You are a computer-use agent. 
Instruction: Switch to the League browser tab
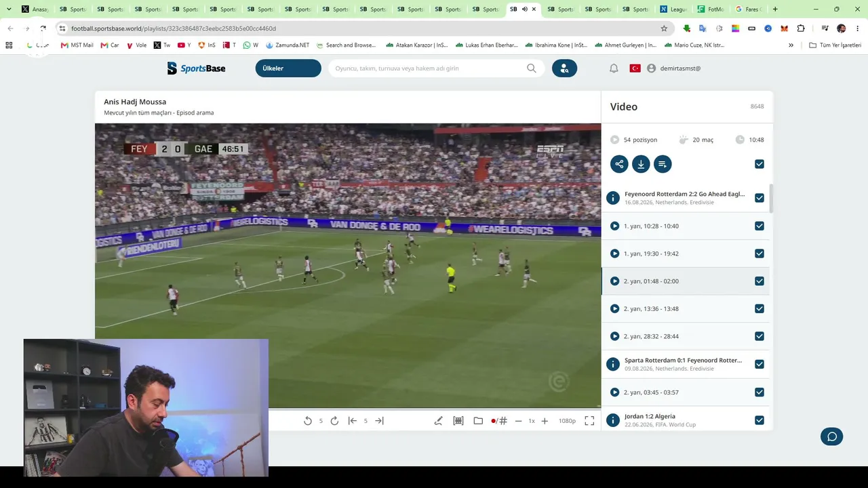pyautogui.click(x=673, y=9)
